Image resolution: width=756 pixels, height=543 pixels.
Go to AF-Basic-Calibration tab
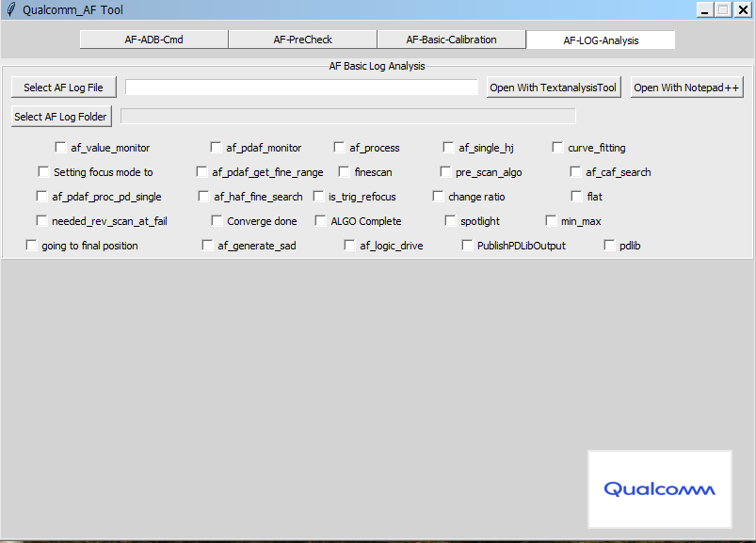451,40
